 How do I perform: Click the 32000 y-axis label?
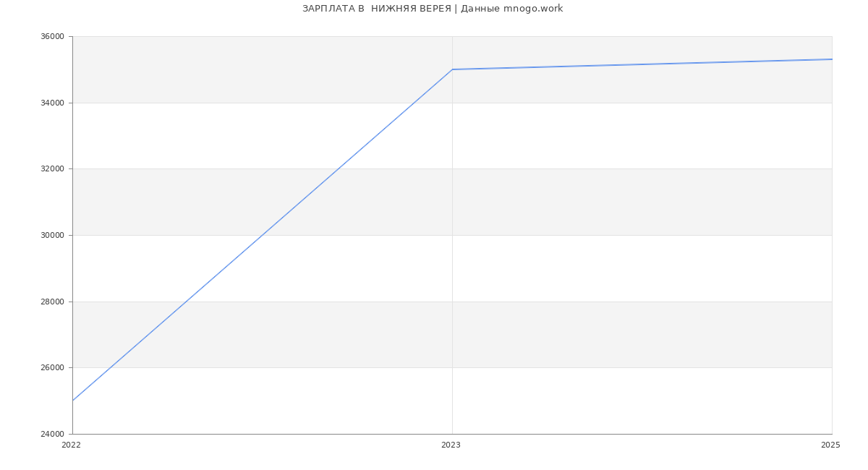(53, 169)
